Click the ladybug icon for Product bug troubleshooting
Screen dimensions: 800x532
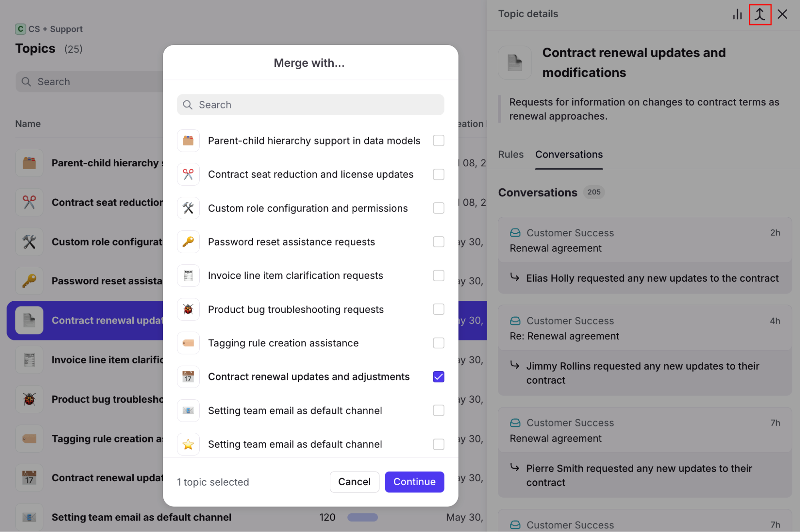pos(188,309)
